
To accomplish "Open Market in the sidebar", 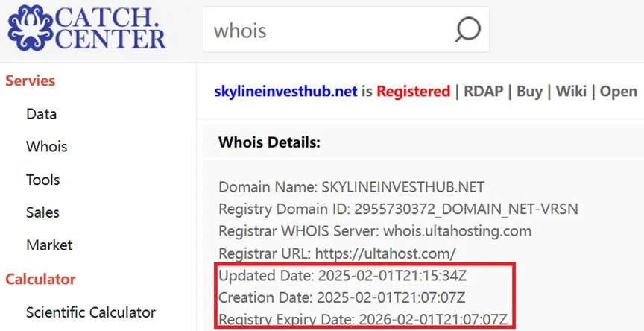I will point(49,245).
